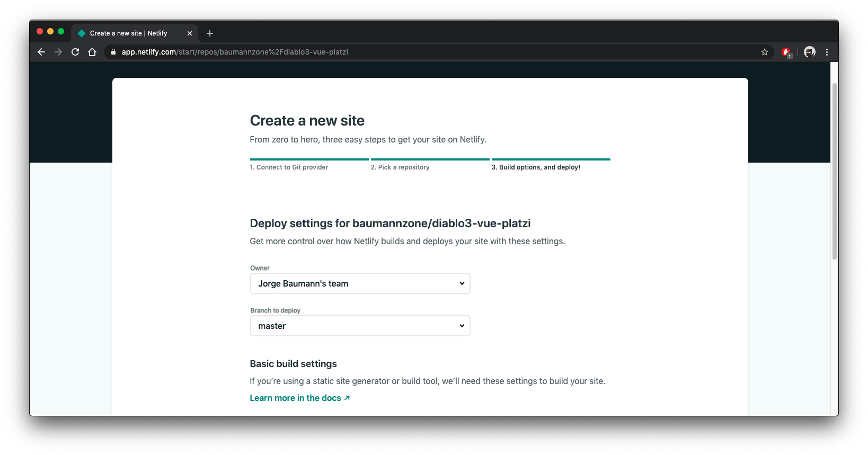Reload the Netlify page
Screen dimensions: 868x455
point(75,52)
